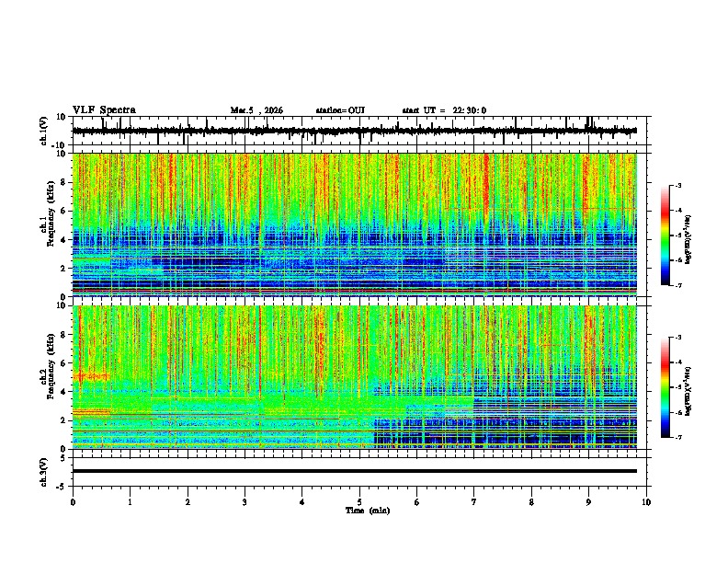Click the "-7" tick on ch.2 colorbar

click(x=678, y=438)
